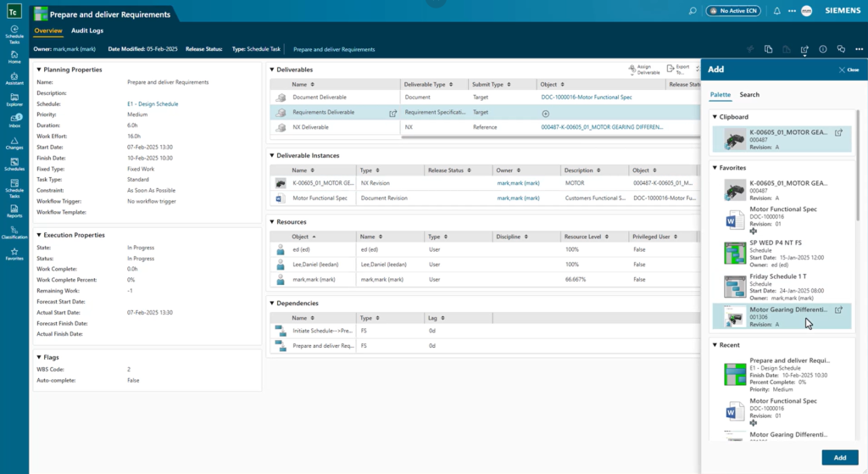The image size is (868, 474).
Task: Click the Add button in Add panel
Action: tap(840, 458)
